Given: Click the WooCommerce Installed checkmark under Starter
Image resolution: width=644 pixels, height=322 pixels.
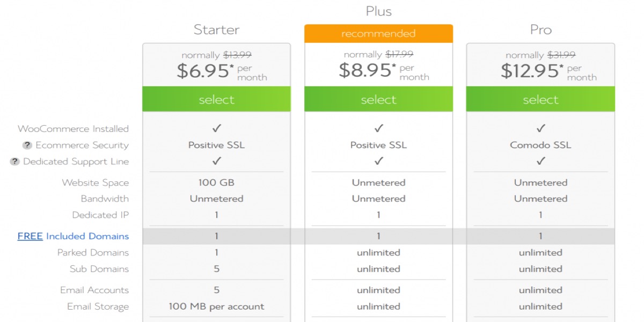Looking at the screenshot, I should 216,129.
